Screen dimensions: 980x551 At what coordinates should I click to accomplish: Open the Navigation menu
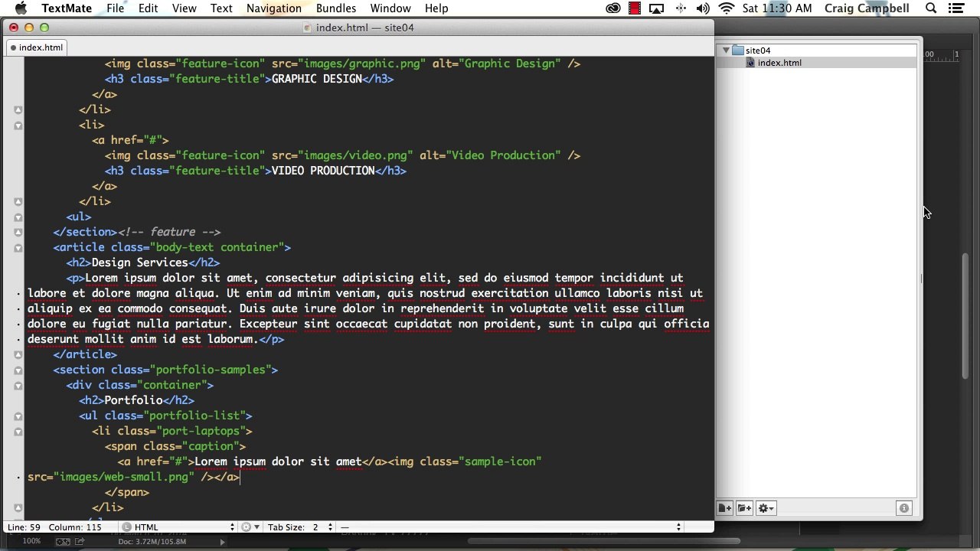coord(273,8)
